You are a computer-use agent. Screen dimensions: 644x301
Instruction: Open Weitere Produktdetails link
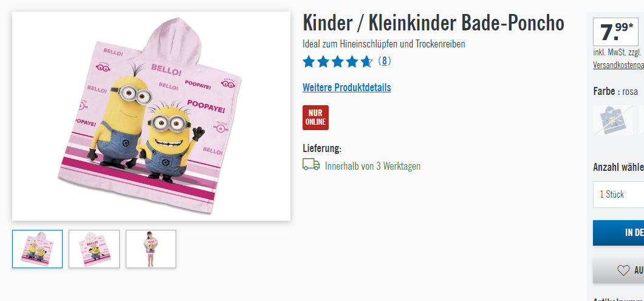pyautogui.click(x=347, y=88)
